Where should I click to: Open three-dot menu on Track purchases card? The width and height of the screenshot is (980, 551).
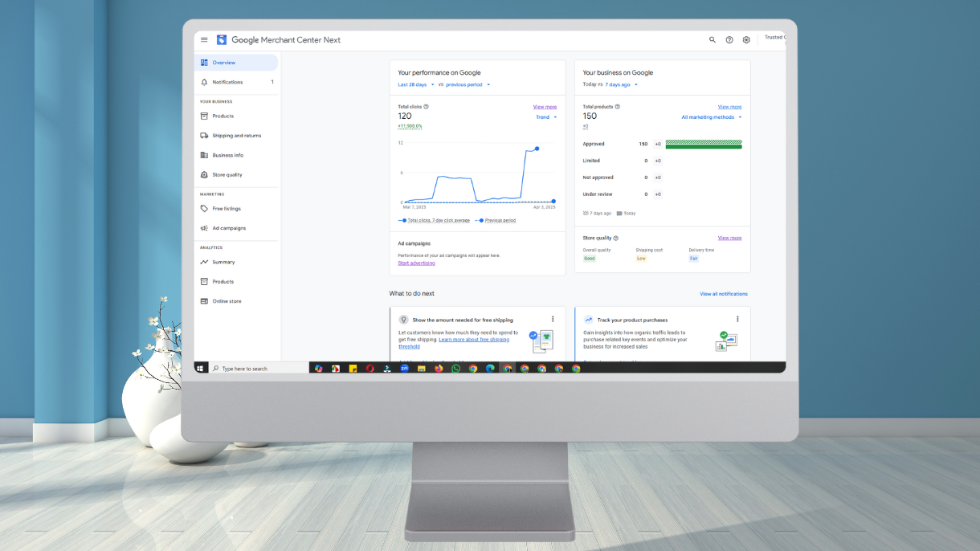737,320
